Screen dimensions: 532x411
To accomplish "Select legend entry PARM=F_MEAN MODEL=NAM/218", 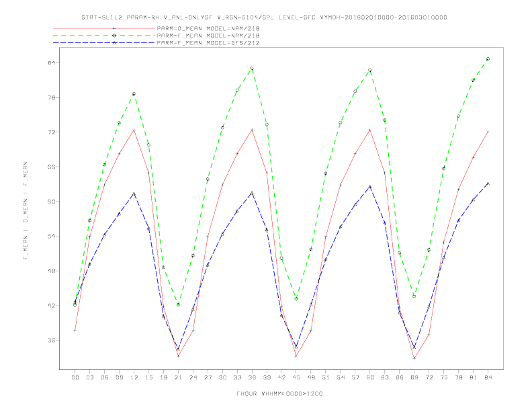I will pyautogui.click(x=208, y=36).
